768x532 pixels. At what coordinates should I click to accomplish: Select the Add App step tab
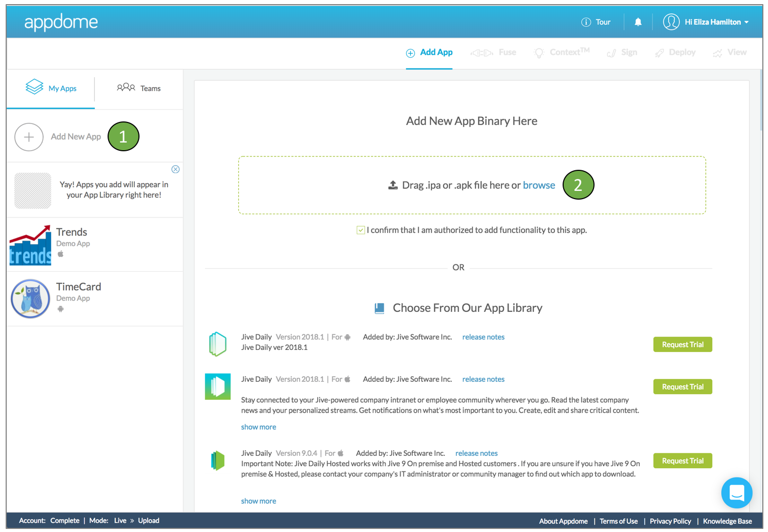pos(429,52)
